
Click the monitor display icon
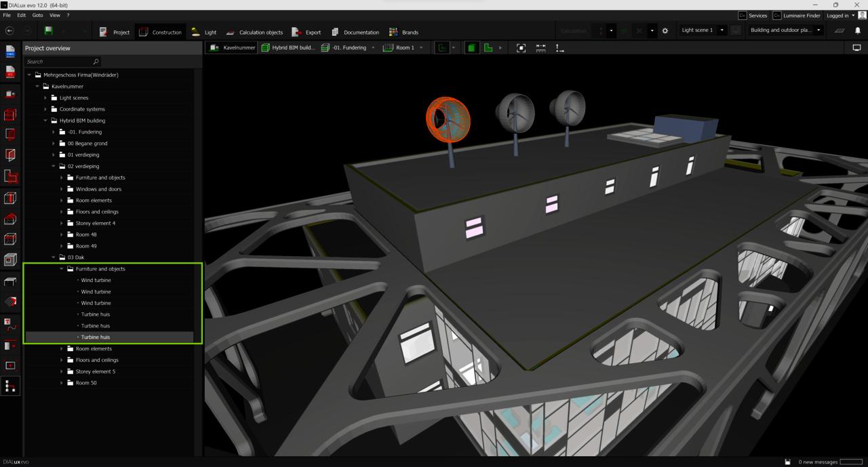coord(856,48)
